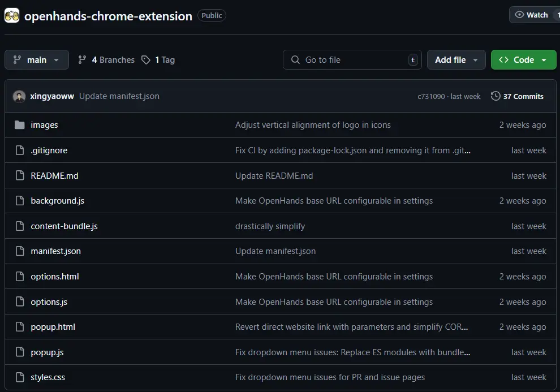
Task: Expand the Add file dropdown
Action: coord(456,60)
